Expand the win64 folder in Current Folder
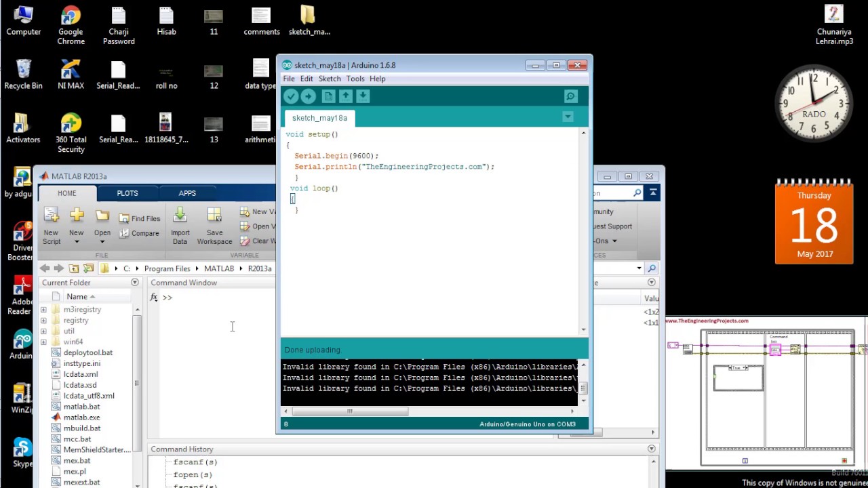The height and width of the screenshot is (488, 868). (x=43, y=342)
